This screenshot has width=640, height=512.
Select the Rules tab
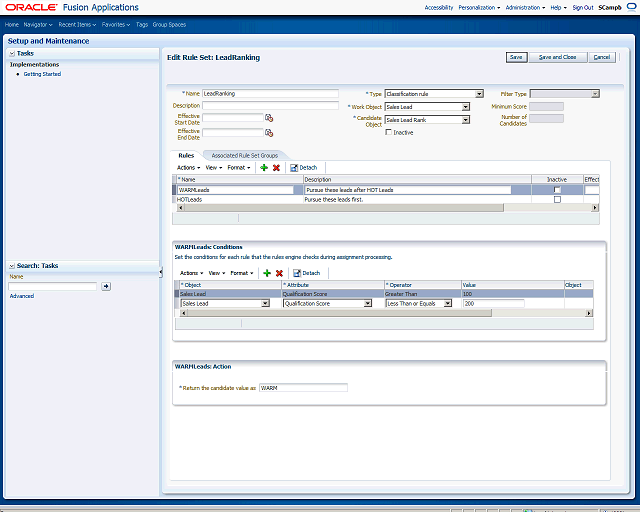click(186, 156)
